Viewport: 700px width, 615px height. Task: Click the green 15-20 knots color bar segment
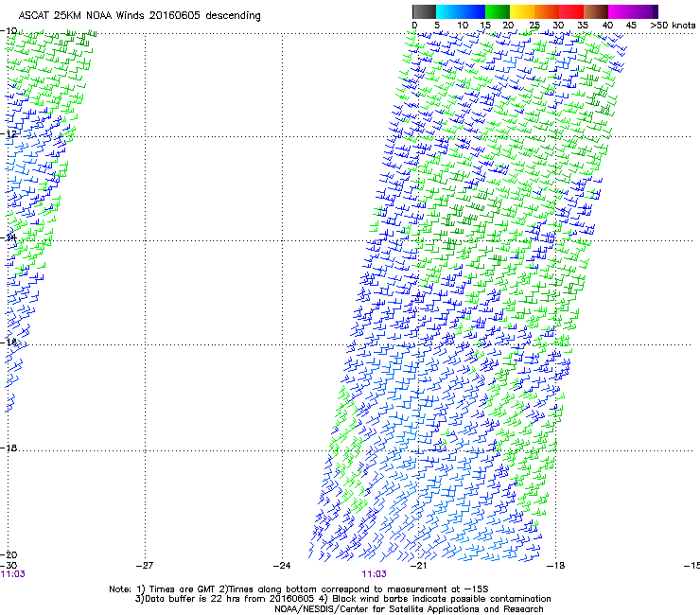[498, 11]
